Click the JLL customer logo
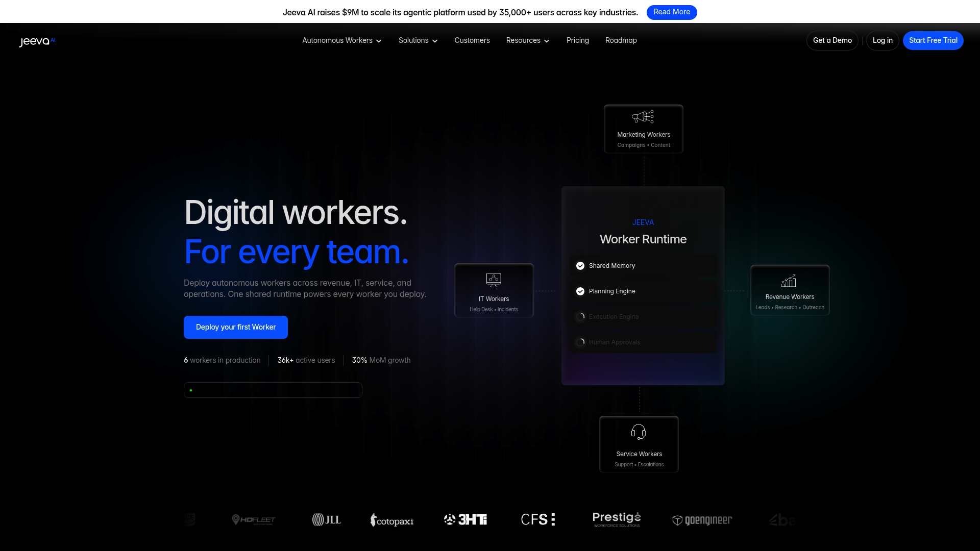Viewport: 980px width, 551px height. tap(327, 520)
